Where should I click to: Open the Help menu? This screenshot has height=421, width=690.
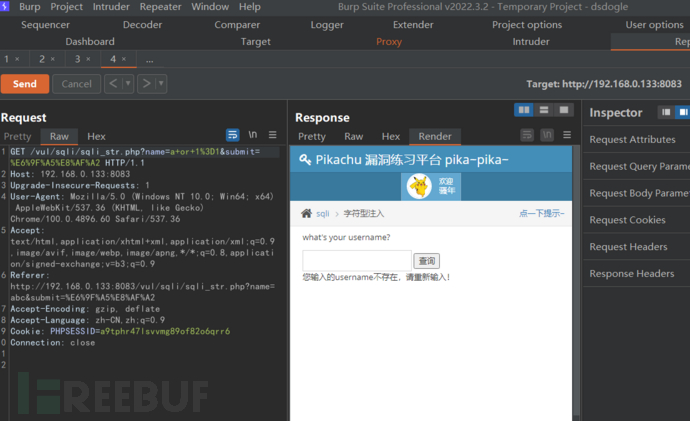pos(250,7)
